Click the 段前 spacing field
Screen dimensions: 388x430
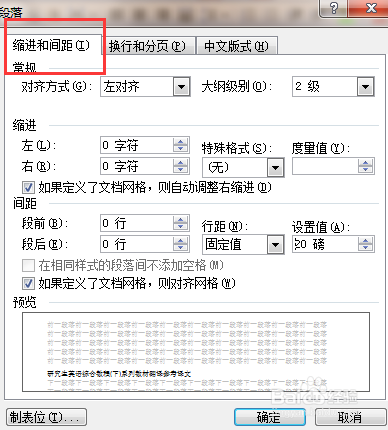click(x=137, y=223)
